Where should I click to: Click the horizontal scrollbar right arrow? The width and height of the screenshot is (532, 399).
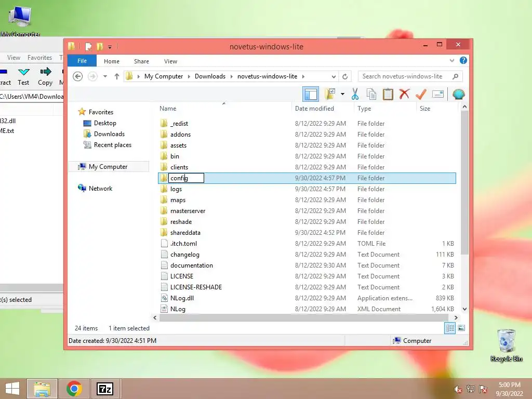coord(456,317)
